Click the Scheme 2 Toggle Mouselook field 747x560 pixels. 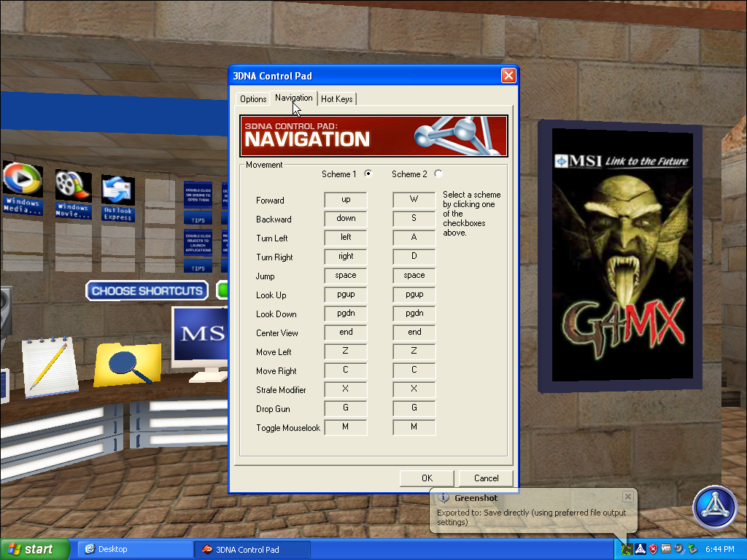tap(414, 427)
